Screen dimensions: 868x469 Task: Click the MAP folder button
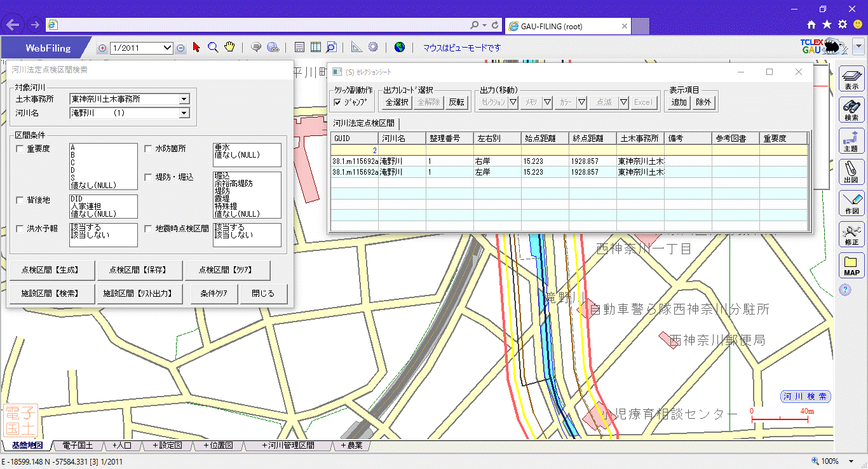[851, 266]
